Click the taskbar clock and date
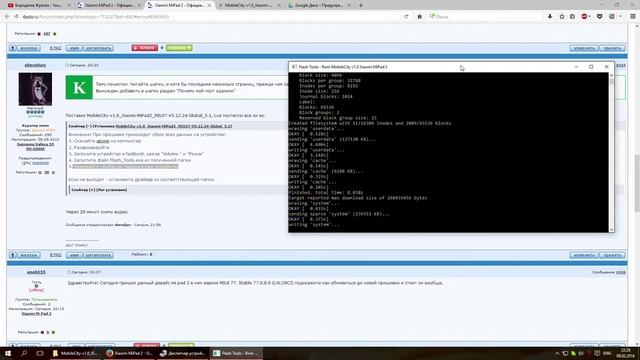Screen dimensions: 640x360 [x=625, y=353]
